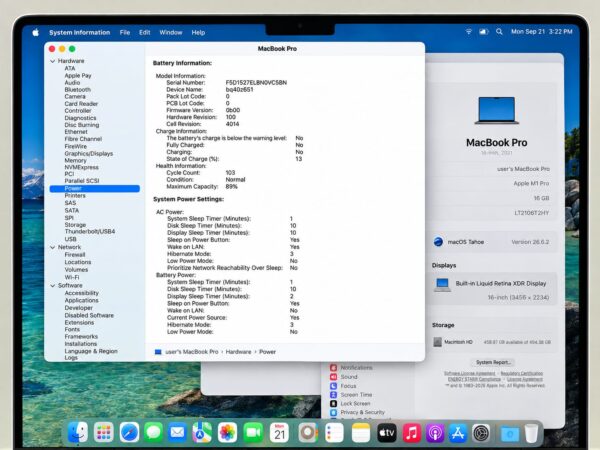Open Spotlight search magnifier

[x=499, y=32]
